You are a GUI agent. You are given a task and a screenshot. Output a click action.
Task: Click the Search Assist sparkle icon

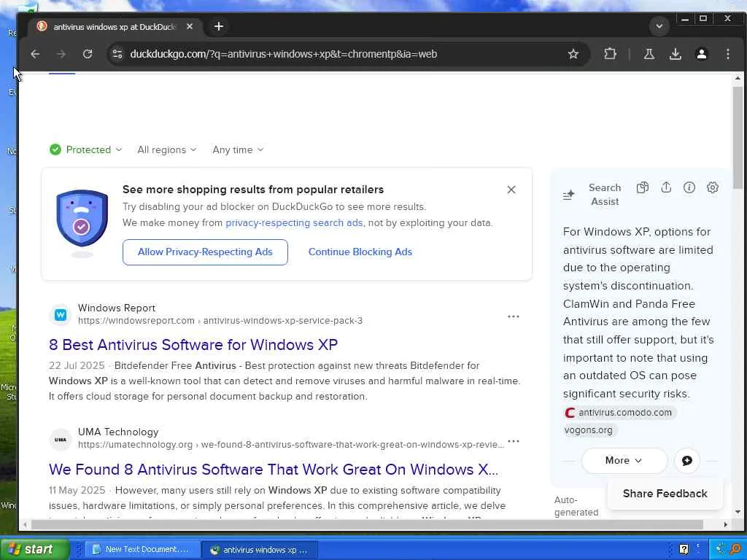pos(568,195)
